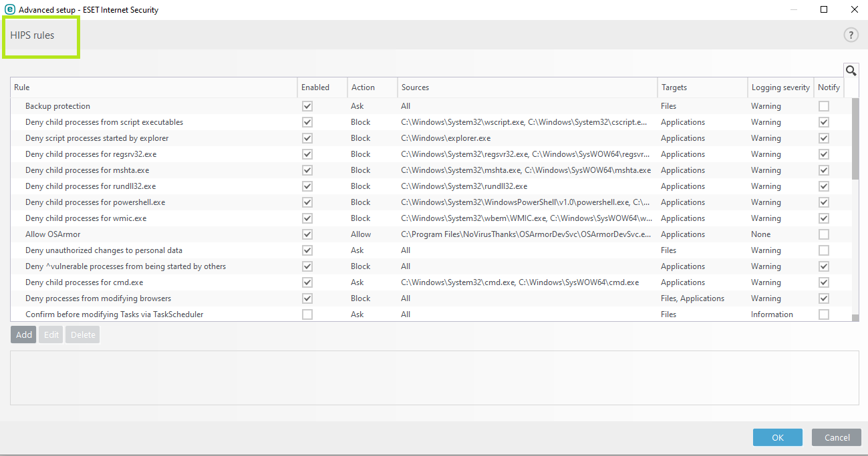Disable the Backup protection rule checkbox

(307, 106)
